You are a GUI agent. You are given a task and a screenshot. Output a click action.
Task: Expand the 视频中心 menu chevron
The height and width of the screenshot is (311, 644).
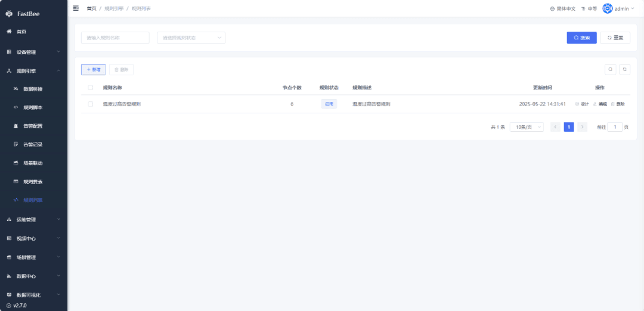58,238
